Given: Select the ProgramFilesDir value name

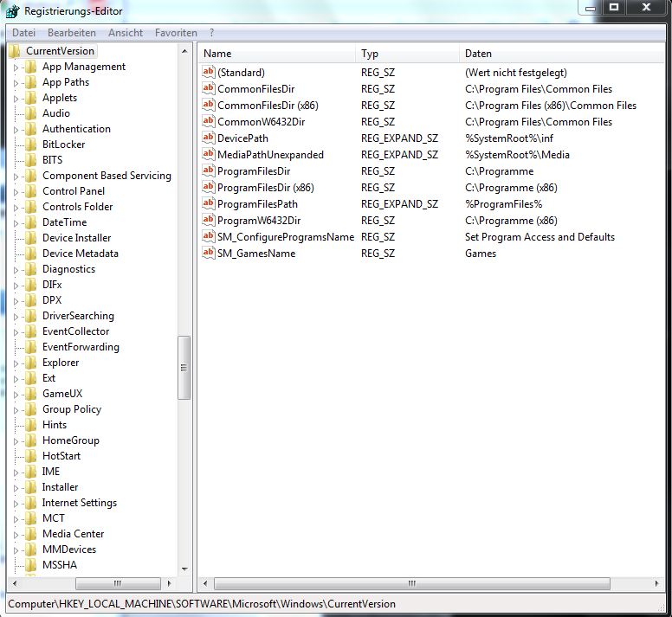Looking at the screenshot, I should tap(254, 171).
